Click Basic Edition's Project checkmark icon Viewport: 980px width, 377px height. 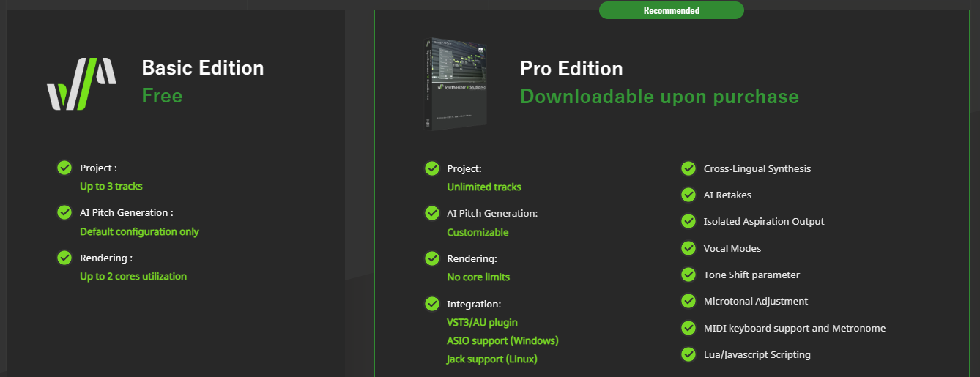64,168
